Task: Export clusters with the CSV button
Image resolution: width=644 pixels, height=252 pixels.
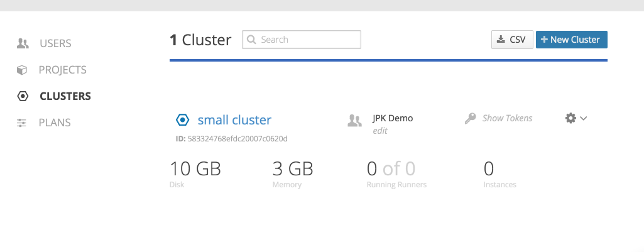Action: point(512,40)
